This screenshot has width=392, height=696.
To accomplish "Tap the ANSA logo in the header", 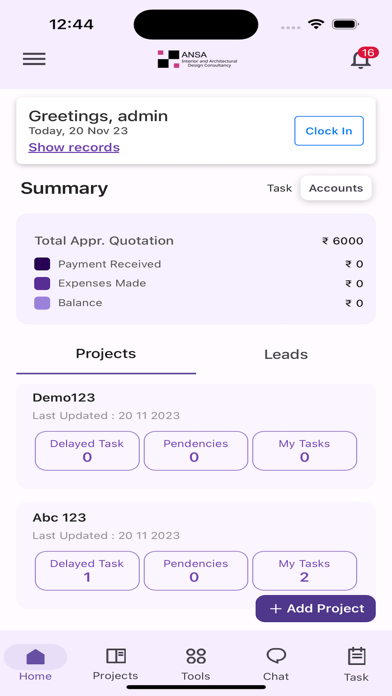I will [x=198, y=59].
